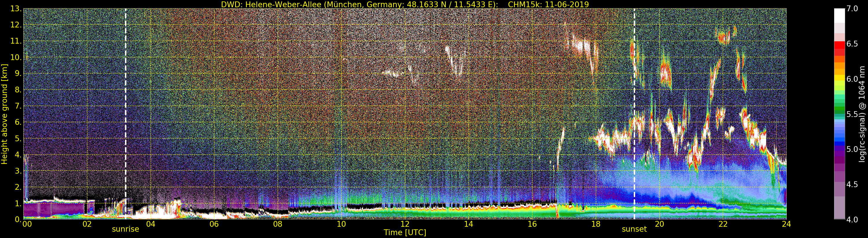The width and height of the screenshot is (868, 238).
Task: Click the height-axis tick label '11.'
Action: [x=16, y=41]
